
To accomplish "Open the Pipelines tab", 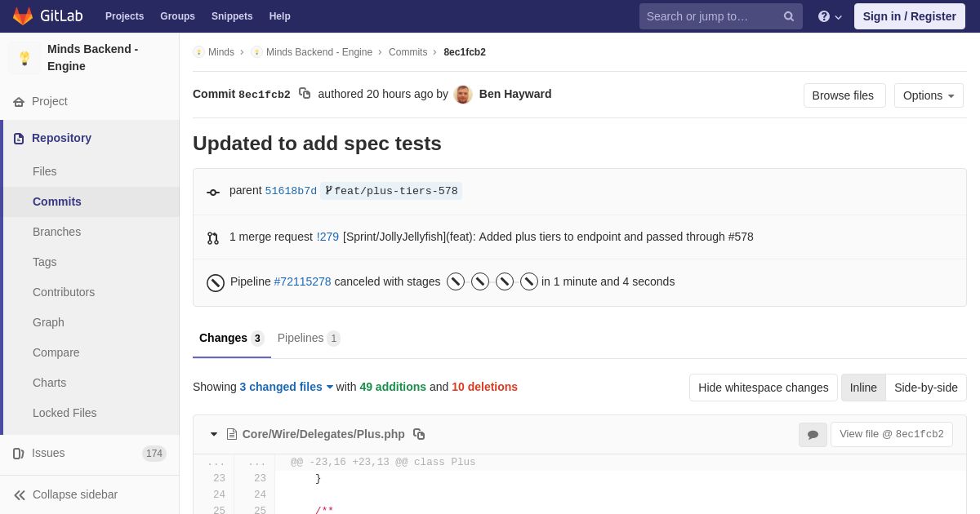I will pyautogui.click(x=309, y=339).
